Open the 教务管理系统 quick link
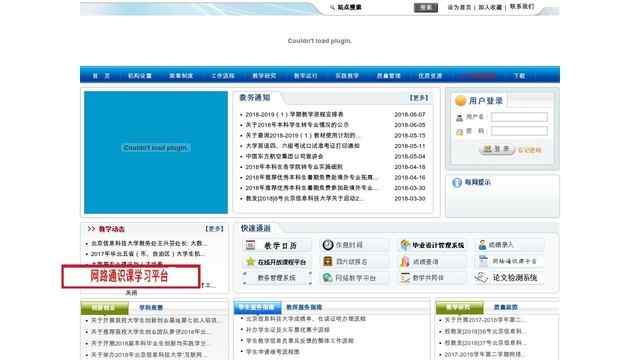Viewport: 640px width, 360px height. pos(276,278)
